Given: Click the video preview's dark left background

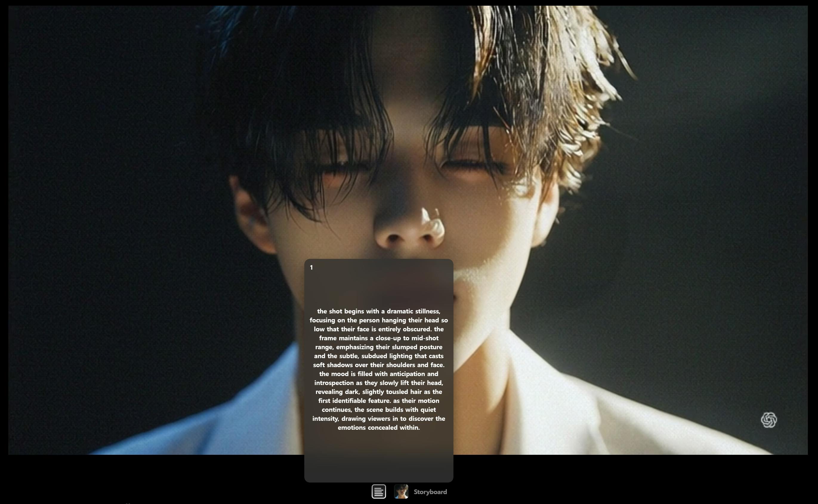Looking at the screenshot, I should 100,200.
